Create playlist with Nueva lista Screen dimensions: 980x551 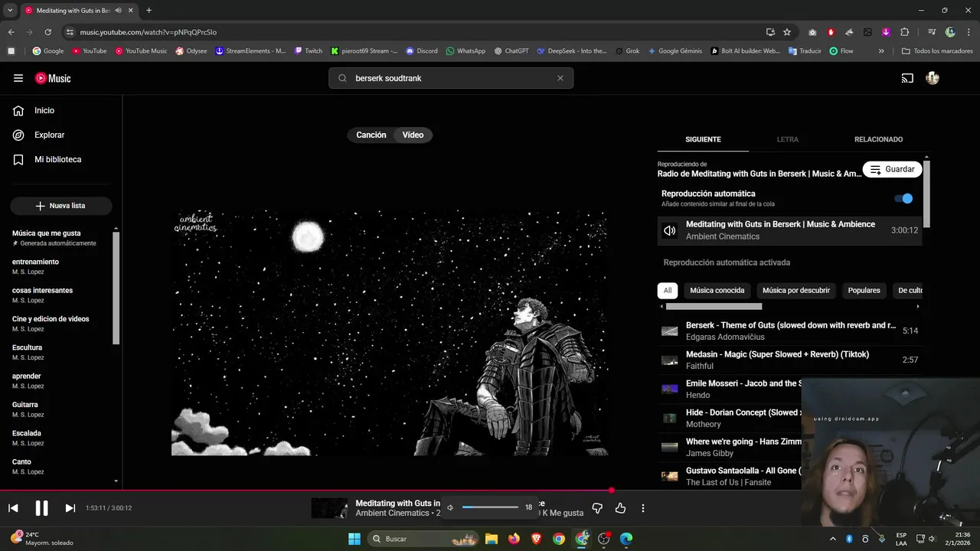(x=61, y=206)
